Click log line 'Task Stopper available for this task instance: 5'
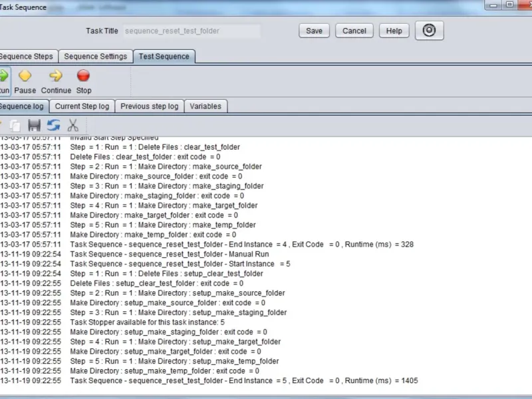The image size is (532, 399). coord(147,323)
